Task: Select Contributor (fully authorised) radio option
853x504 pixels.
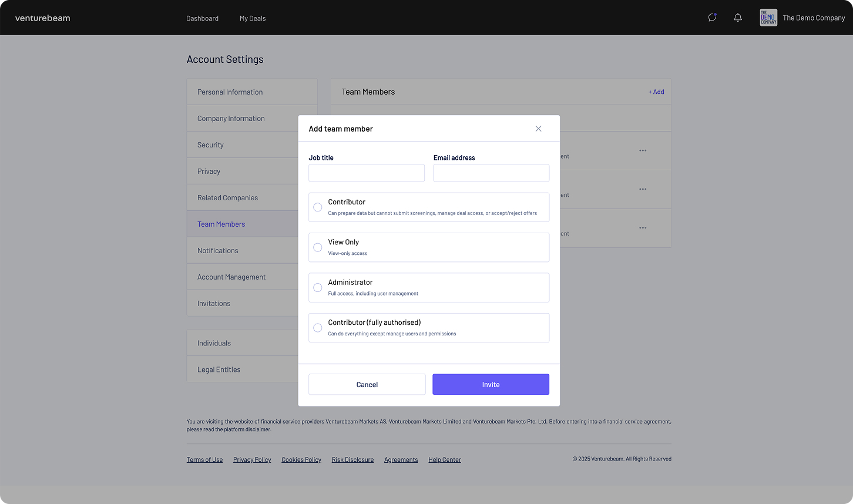Action: tap(318, 328)
